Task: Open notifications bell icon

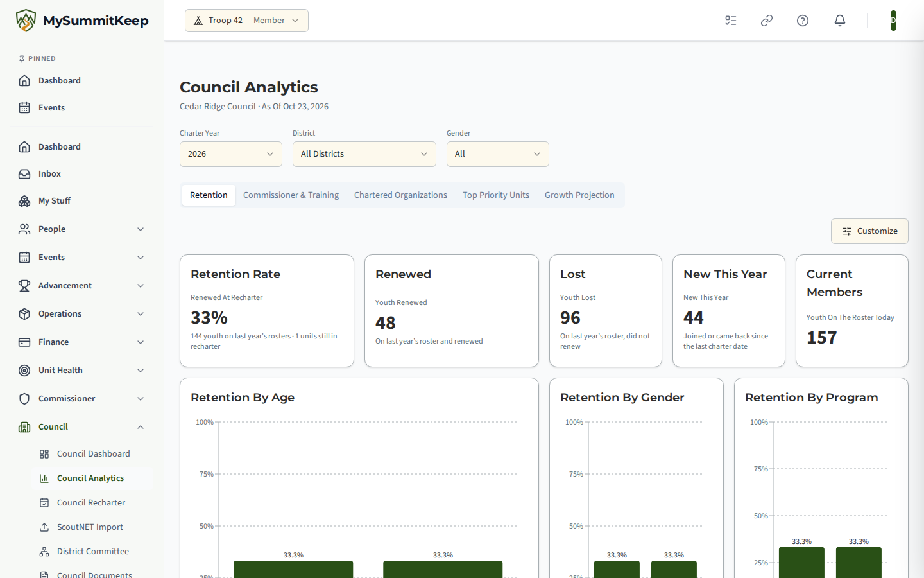Action: (x=840, y=21)
